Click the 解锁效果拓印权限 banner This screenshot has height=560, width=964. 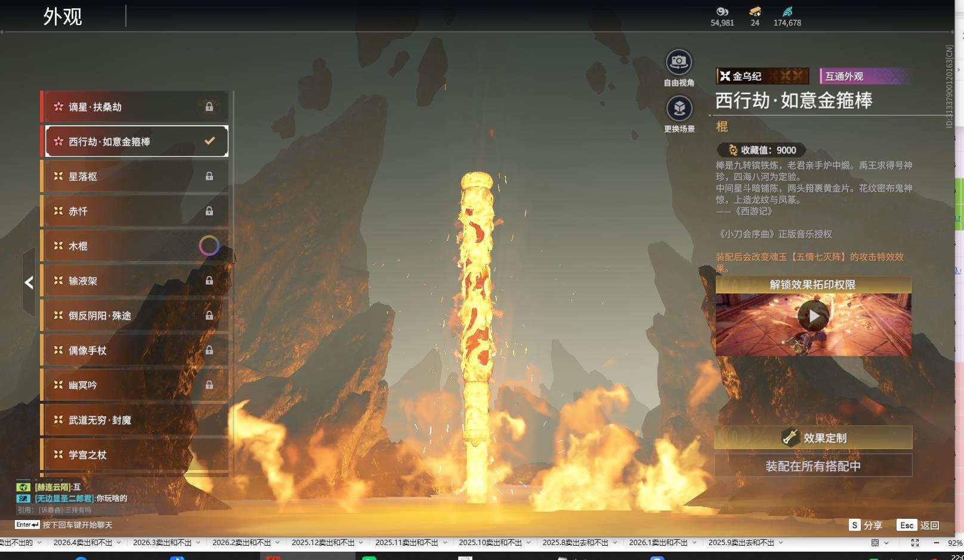click(814, 284)
